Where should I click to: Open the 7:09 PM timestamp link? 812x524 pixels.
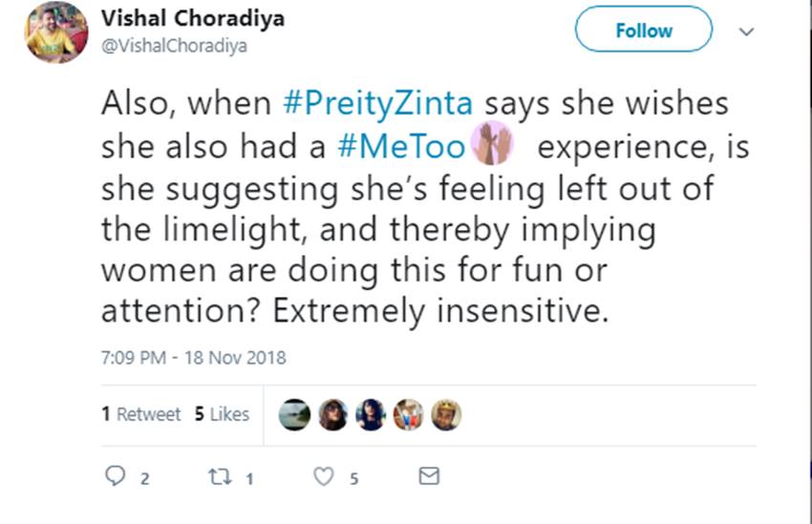click(193, 359)
